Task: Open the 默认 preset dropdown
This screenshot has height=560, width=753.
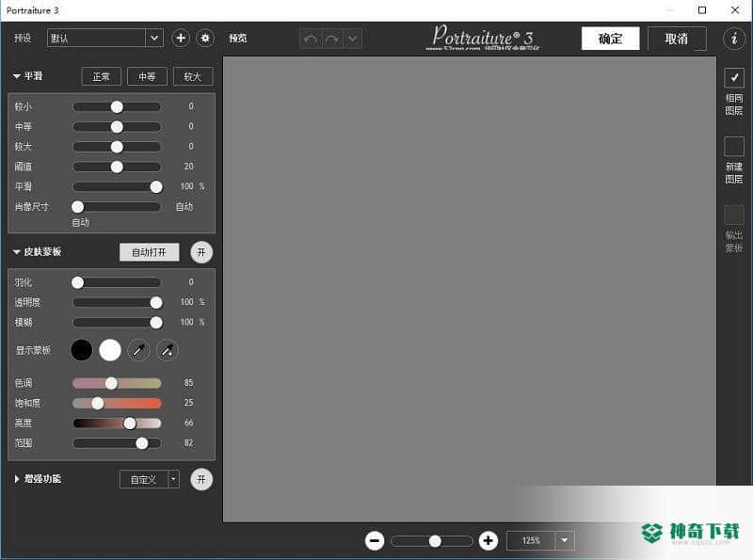Action: coord(105,38)
